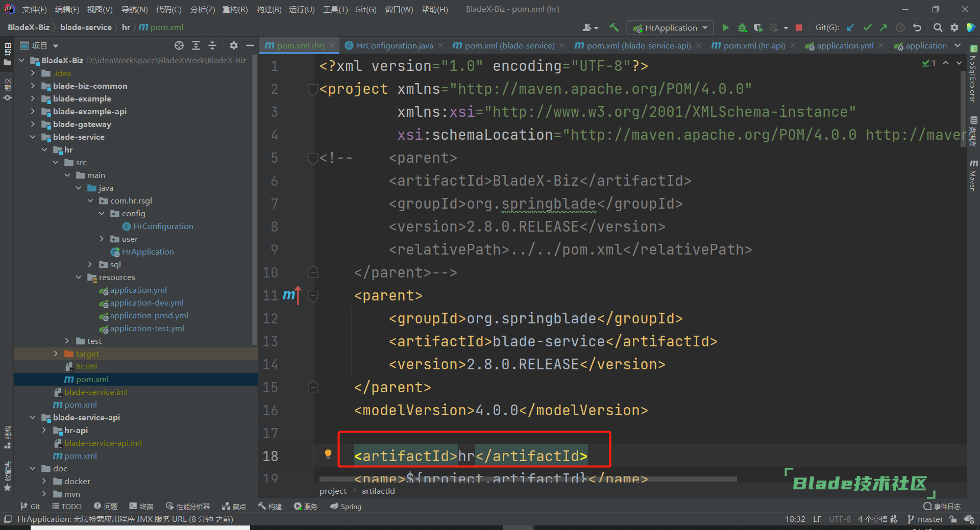
Task: Open the Git tool window button
Action: pos(30,506)
